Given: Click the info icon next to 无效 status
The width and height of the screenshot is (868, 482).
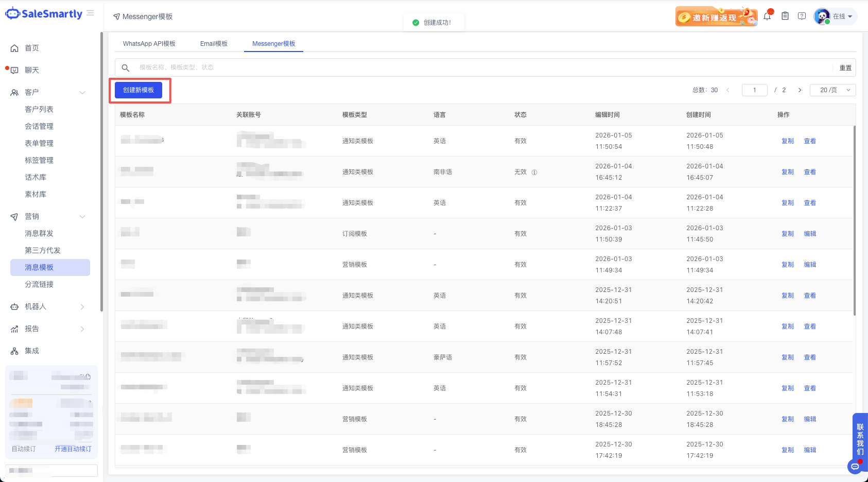Looking at the screenshot, I should [x=534, y=172].
